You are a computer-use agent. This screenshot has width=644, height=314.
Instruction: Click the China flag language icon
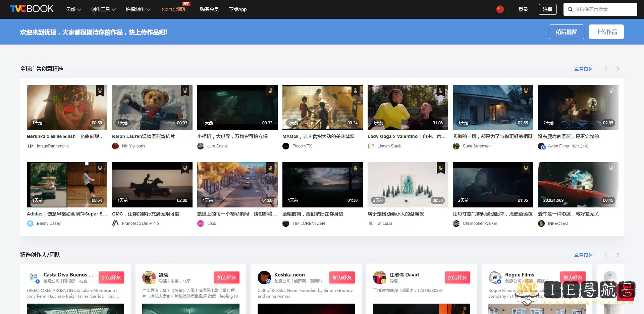pos(500,9)
